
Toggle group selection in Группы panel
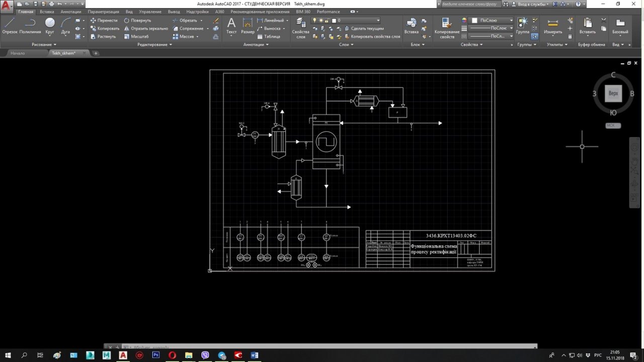(x=534, y=36)
